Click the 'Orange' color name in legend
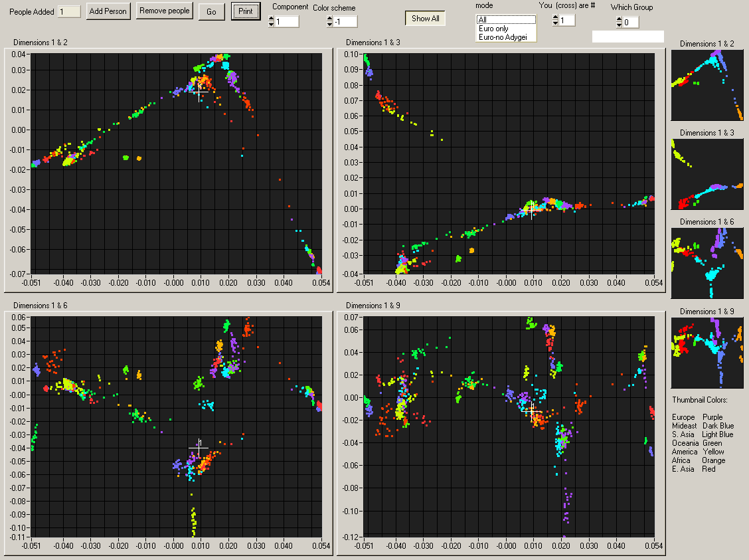The image size is (749, 560). pyautogui.click(x=714, y=460)
